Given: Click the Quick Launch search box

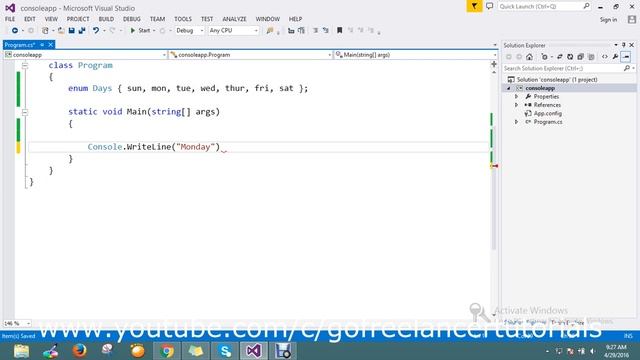Looking at the screenshot, I should [544, 6].
